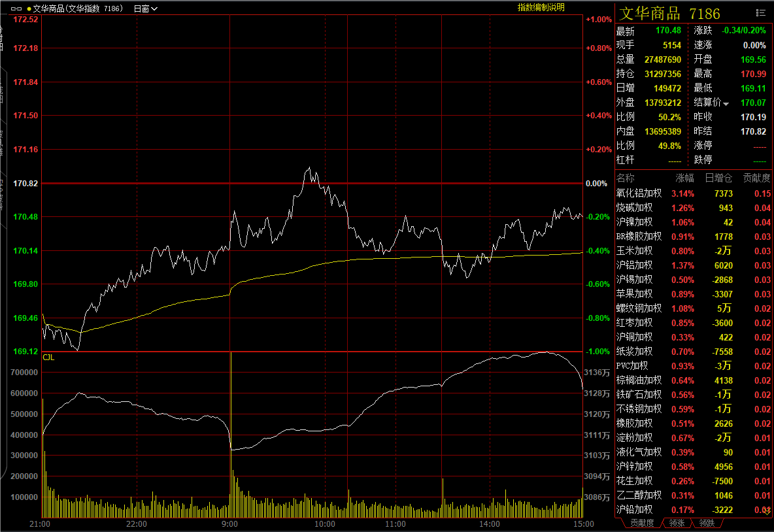774x532 pixels.
Task: Select the 乙二醇加权 row
Action: (x=694, y=495)
